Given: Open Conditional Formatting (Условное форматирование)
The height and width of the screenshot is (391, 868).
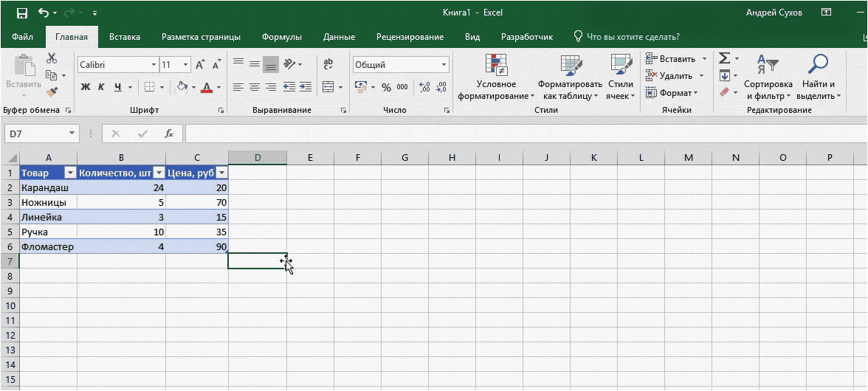Looking at the screenshot, I should (496, 78).
